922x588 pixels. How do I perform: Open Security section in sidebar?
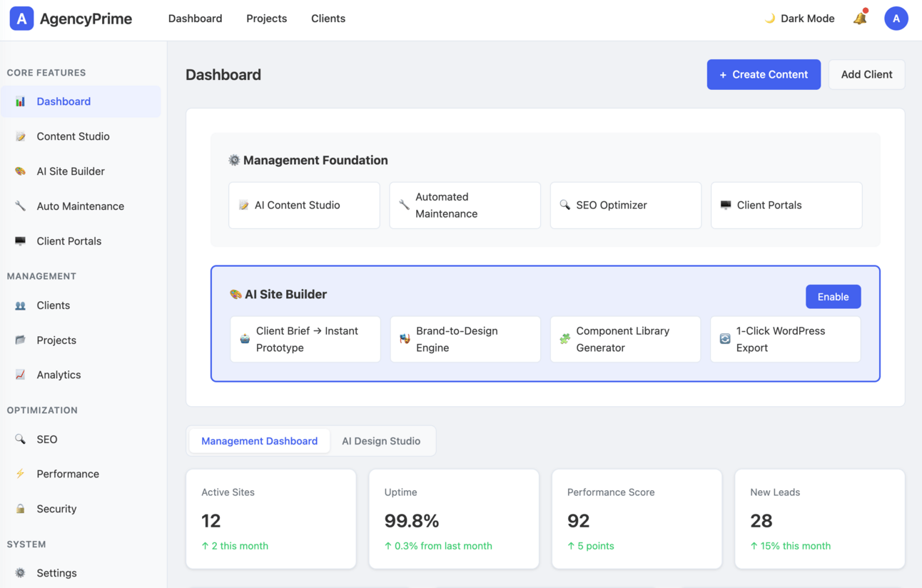(56, 509)
